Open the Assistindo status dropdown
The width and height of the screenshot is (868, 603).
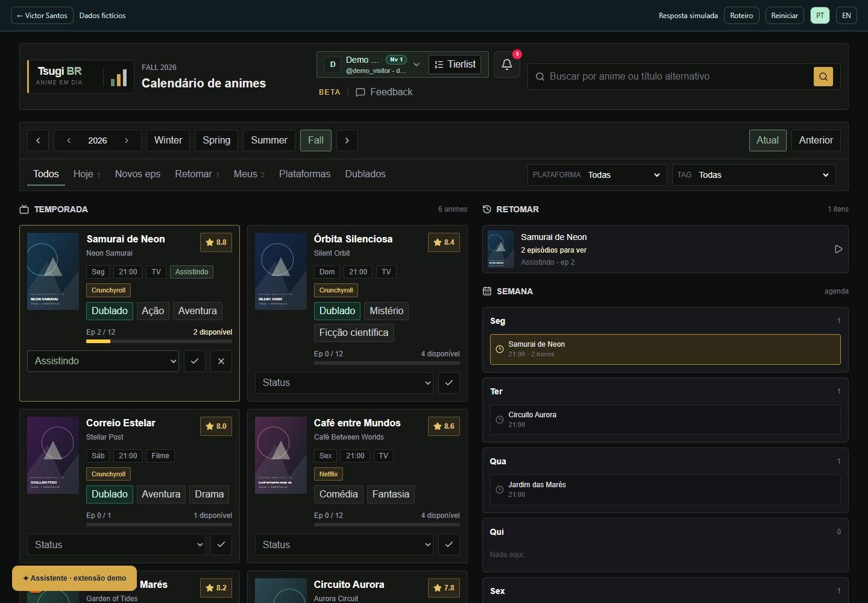click(103, 361)
